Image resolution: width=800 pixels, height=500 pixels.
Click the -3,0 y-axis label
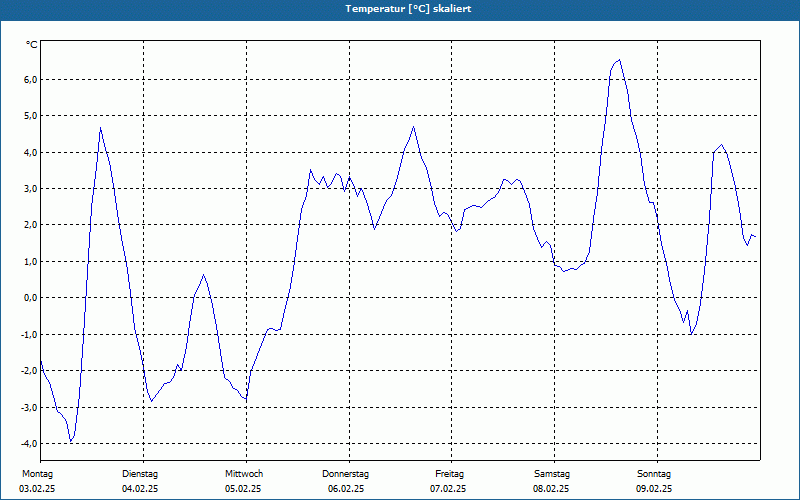pyautogui.click(x=29, y=408)
